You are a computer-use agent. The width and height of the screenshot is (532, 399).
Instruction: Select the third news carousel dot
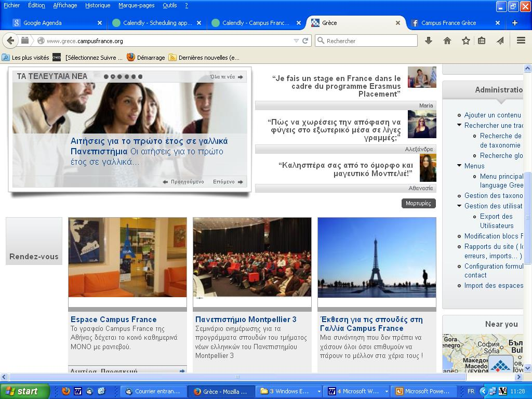[x=120, y=77]
